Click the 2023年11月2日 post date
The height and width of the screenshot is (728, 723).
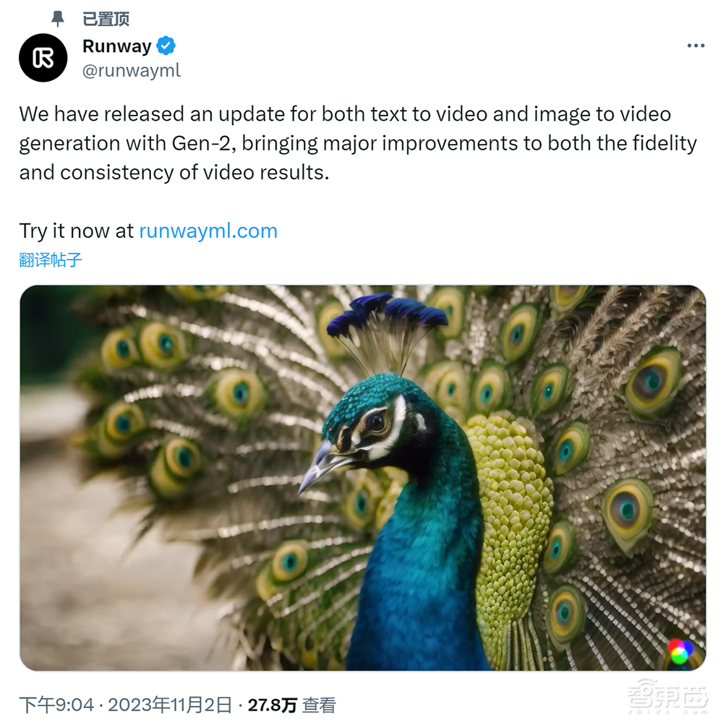tap(169, 705)
